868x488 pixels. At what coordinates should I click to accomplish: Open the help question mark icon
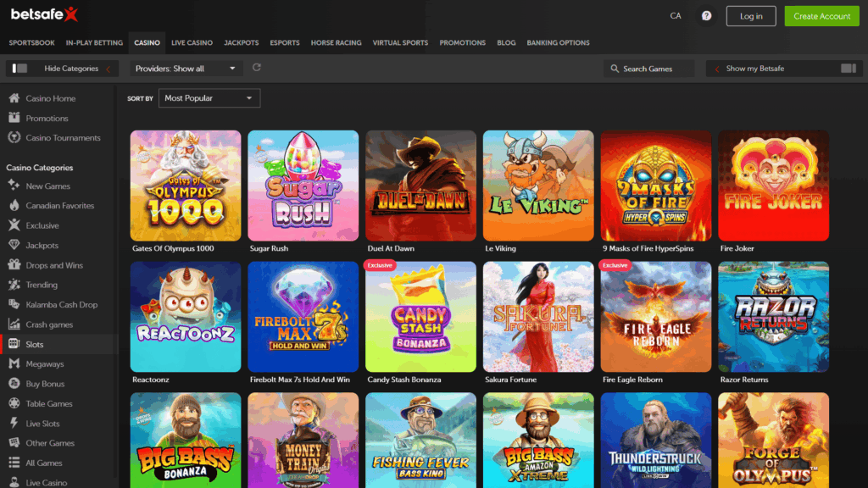(x=706, y=15)
